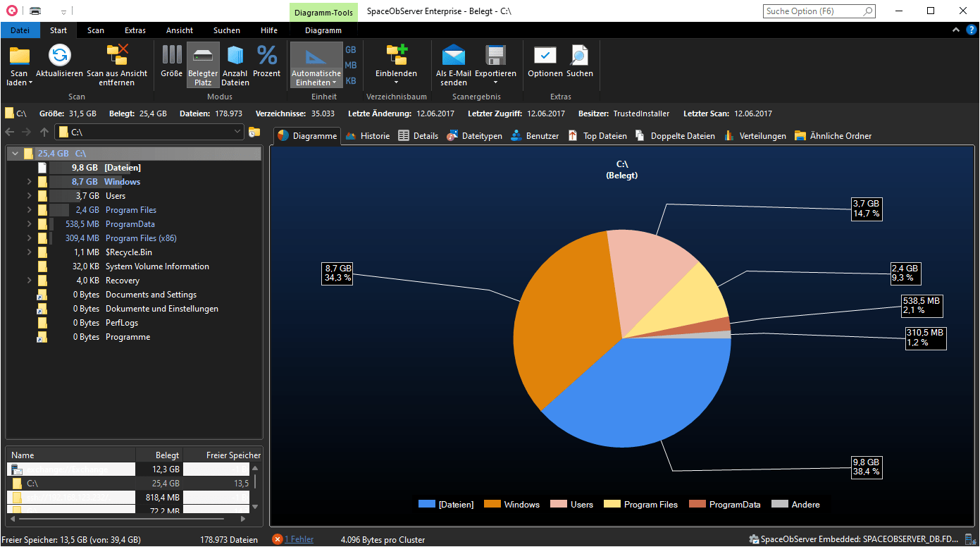Open the C:\ path dropdown
The height and width of the screenshot is (547, 980).
(237, 132)
